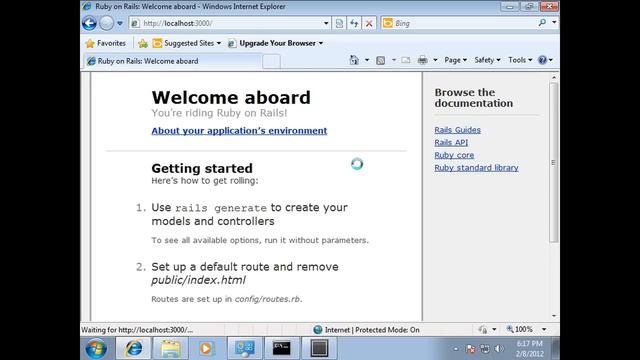Click the Internet | Protected Mode: On status
The height and width of the screenshot is (360, 640).
coord(366,330)
